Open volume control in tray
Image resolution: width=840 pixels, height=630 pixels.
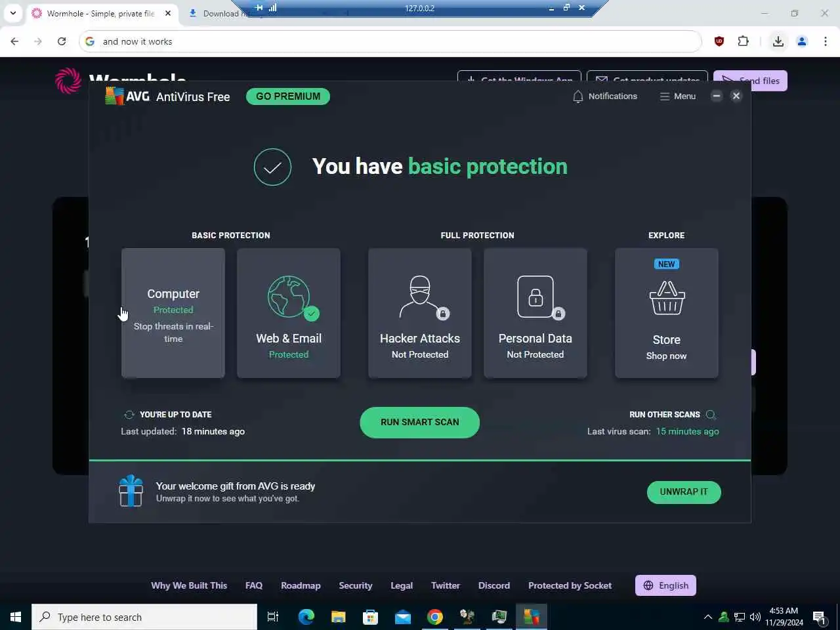755,617
